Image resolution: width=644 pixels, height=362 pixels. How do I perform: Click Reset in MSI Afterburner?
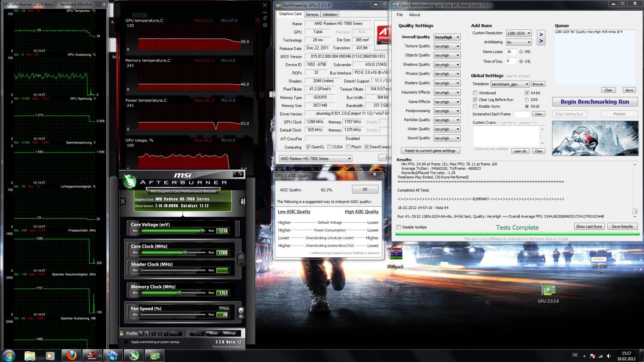pyautogui.click(x=213, y=333)
